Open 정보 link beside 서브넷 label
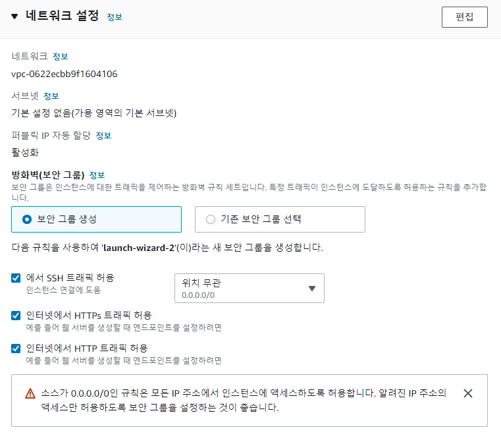501x448 pixels. click(x=51, y=96)
